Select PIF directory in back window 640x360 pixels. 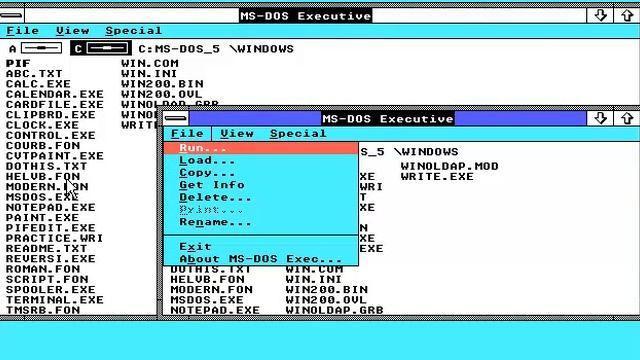[18, 63]
